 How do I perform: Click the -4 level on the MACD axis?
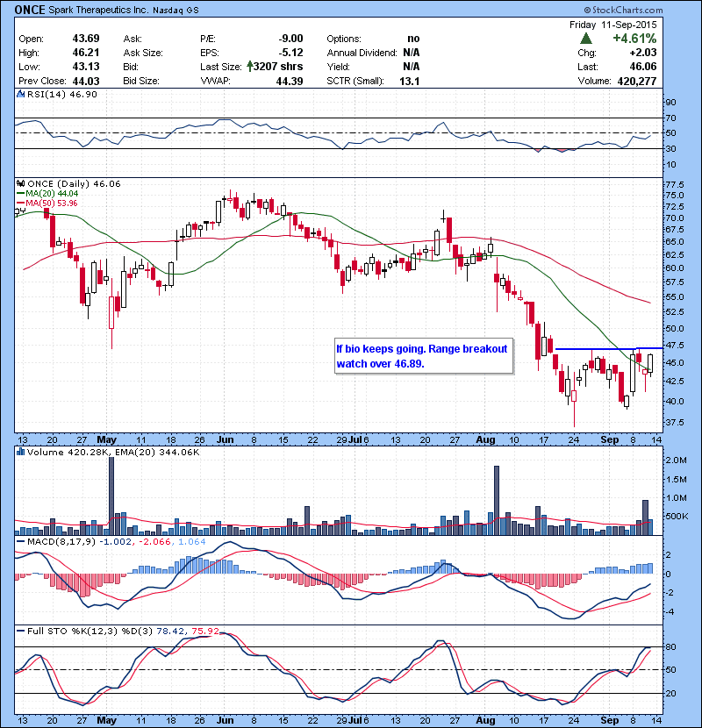[668, 612]
